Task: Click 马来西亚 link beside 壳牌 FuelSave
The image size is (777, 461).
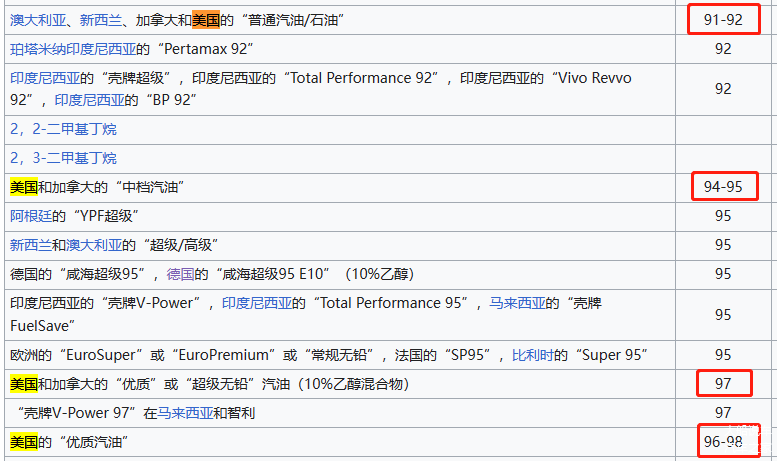Action: pyautogui.click(x=512, y=303)
